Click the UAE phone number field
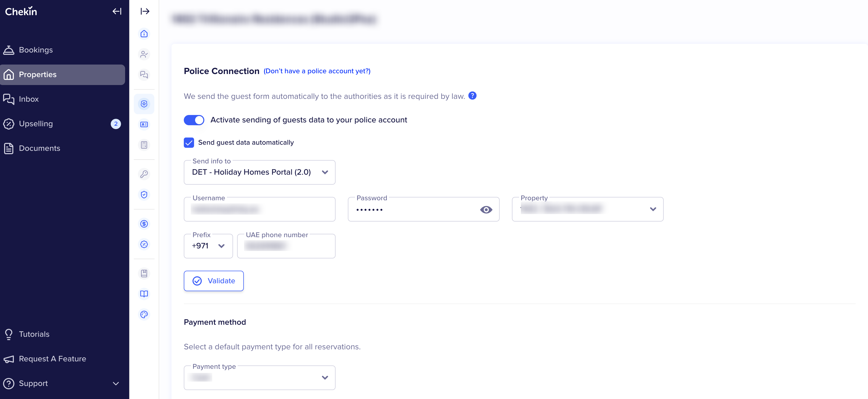Viewport: 868px width, 399px height. (x=286, y=246)
